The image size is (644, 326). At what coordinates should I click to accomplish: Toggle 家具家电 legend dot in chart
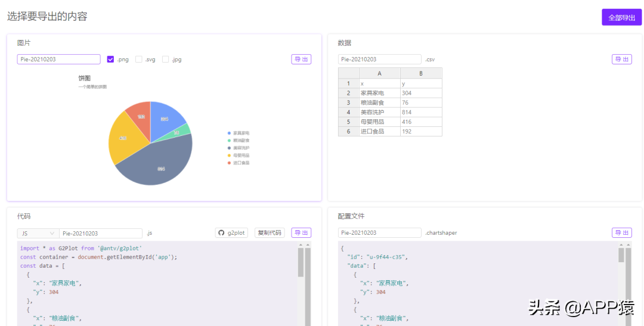coord(229,133)
